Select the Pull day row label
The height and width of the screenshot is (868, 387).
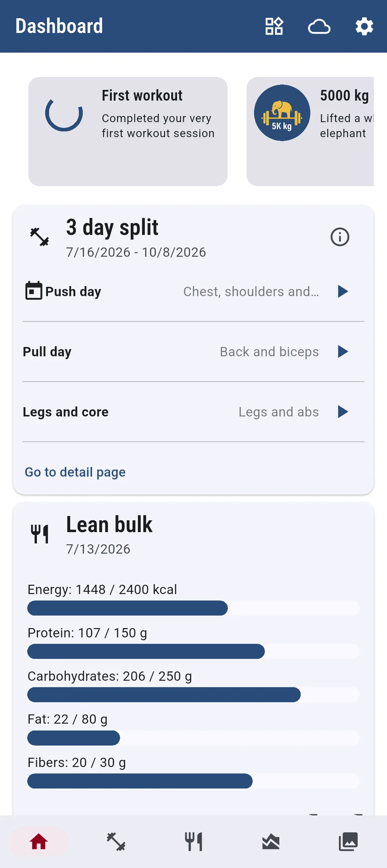[47, 352]
